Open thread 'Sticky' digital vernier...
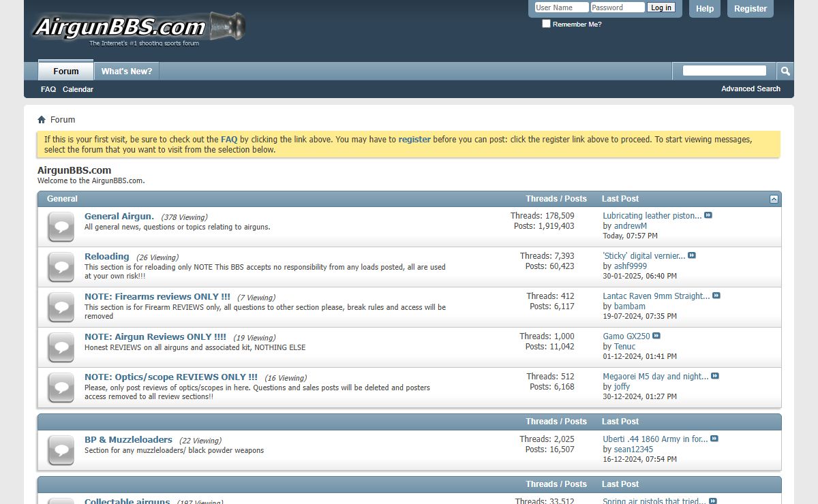 point(644,255)
